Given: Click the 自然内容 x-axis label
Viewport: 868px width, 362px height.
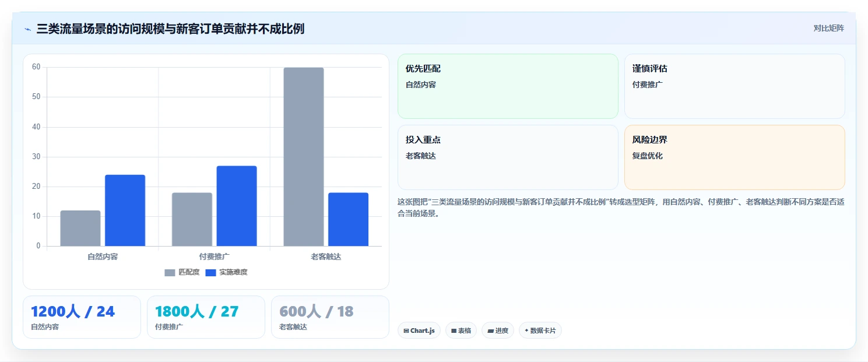Looking at the screenshot, I should click(x=103, y=256).
